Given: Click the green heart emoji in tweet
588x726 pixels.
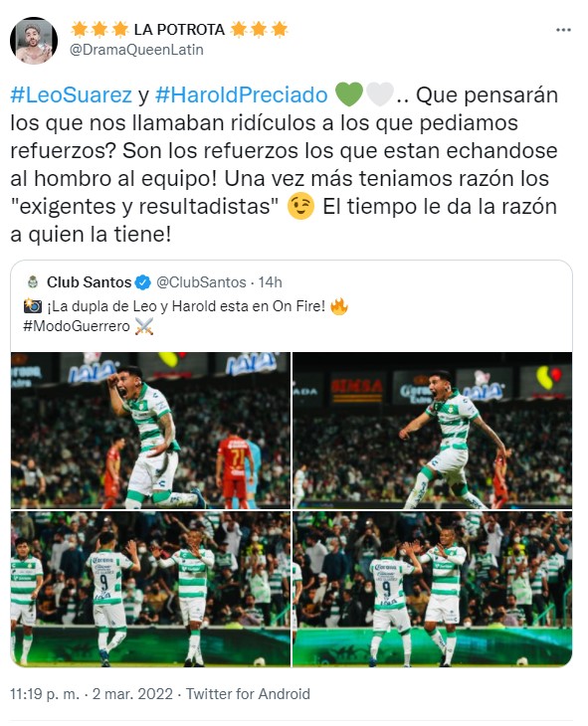Looking at the screenshot, I should pyautogui.click(x=348, y=94).
